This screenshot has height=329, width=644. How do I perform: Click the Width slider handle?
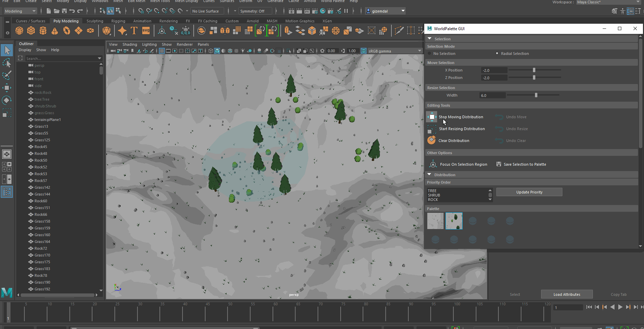tap(536, 95)
